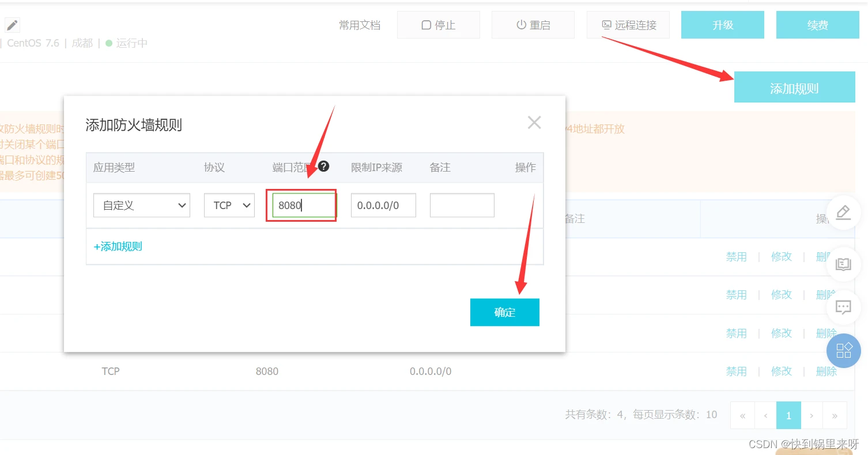868x455 pixels.
Task: Click the 应用类型 column header
Action: tap(114, 168)
